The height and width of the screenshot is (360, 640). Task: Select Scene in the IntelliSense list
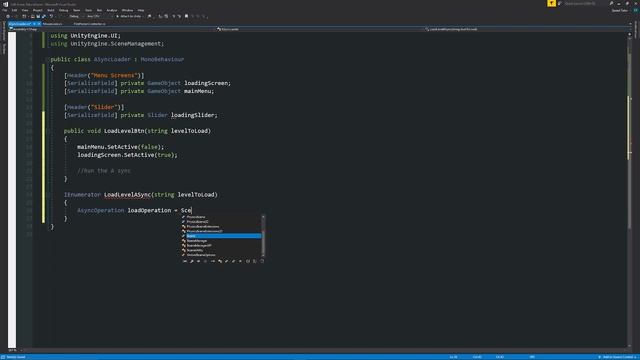[221, 236]
